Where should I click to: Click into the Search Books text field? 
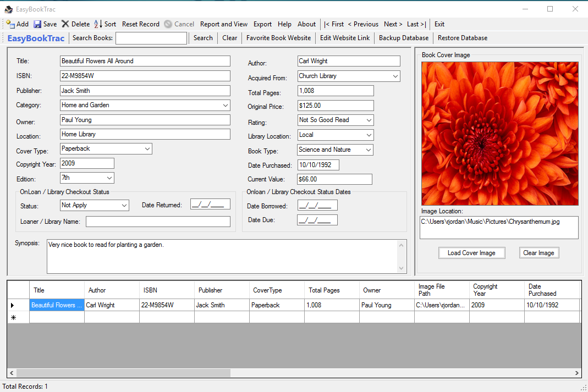(x=151, y=38)
